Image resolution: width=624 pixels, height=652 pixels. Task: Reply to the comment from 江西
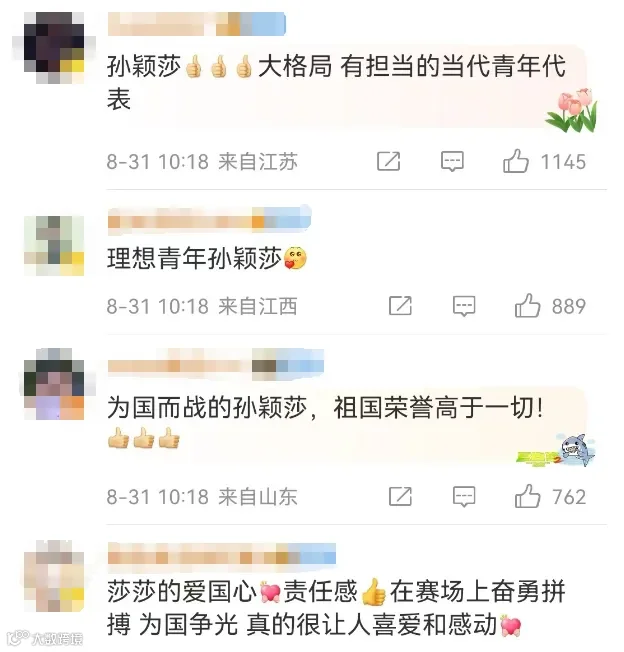(x=464, y=306)
